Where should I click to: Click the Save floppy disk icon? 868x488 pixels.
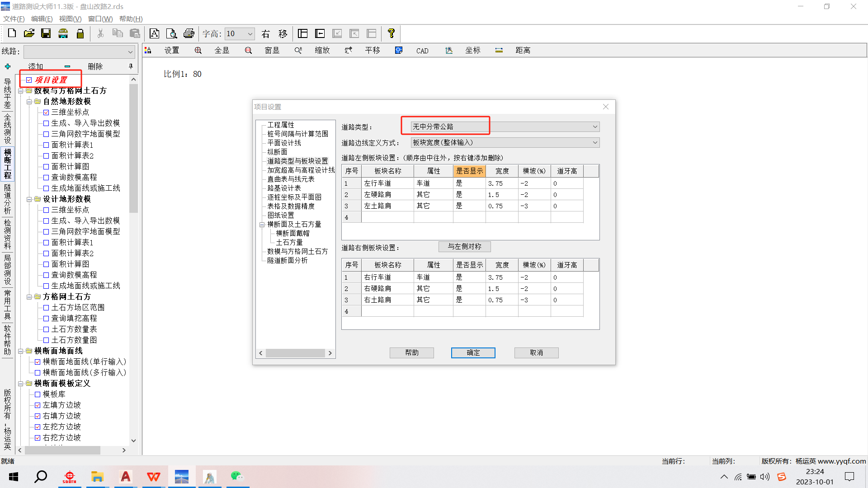(x=46, y=33)
